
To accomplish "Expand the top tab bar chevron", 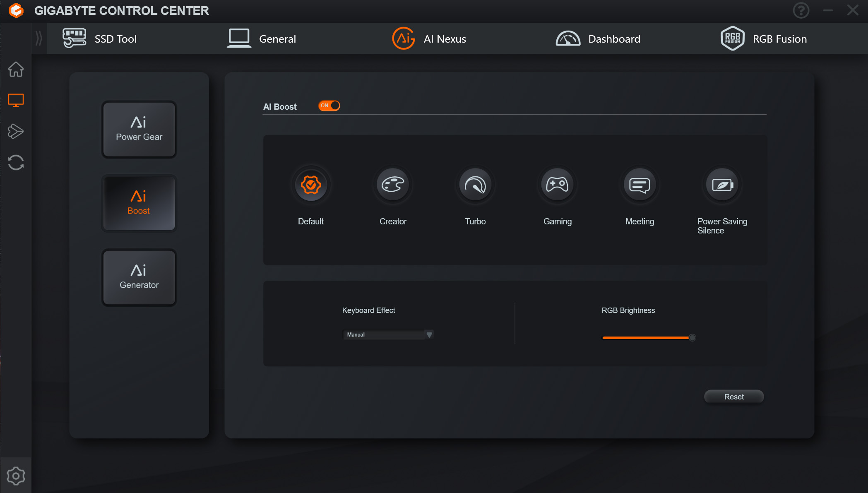I will click(x=39, y=38).
